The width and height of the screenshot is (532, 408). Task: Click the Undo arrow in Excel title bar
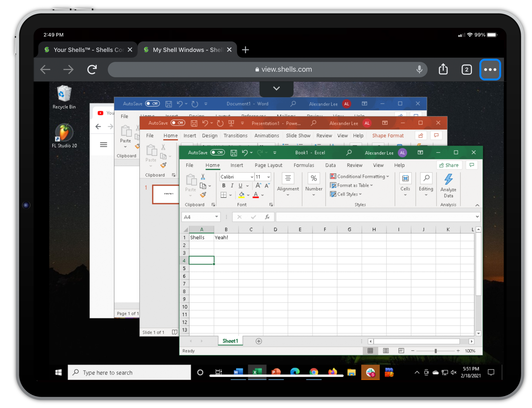[244, 152]
